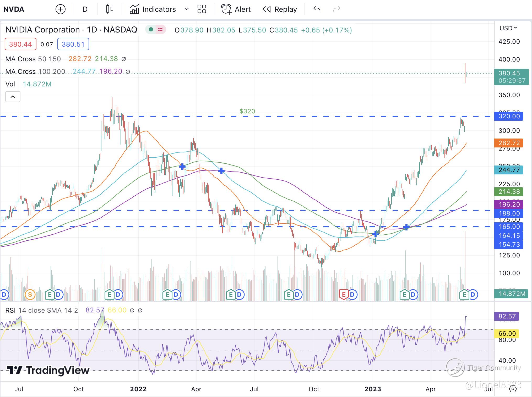Click the red earnings E marker
Viewport: 532px width, 397px height.
tap(344, 295)
